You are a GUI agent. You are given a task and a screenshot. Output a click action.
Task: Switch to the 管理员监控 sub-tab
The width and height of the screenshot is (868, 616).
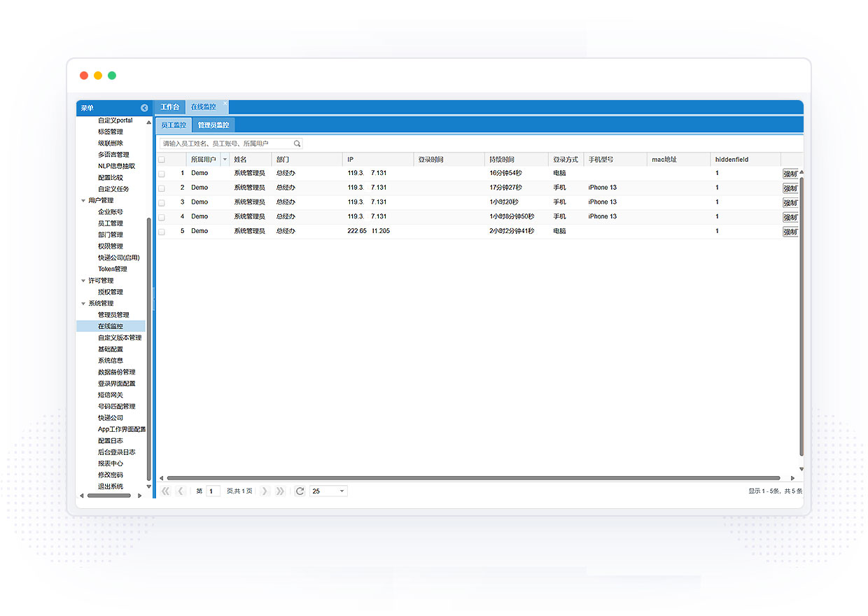point(213,125)
